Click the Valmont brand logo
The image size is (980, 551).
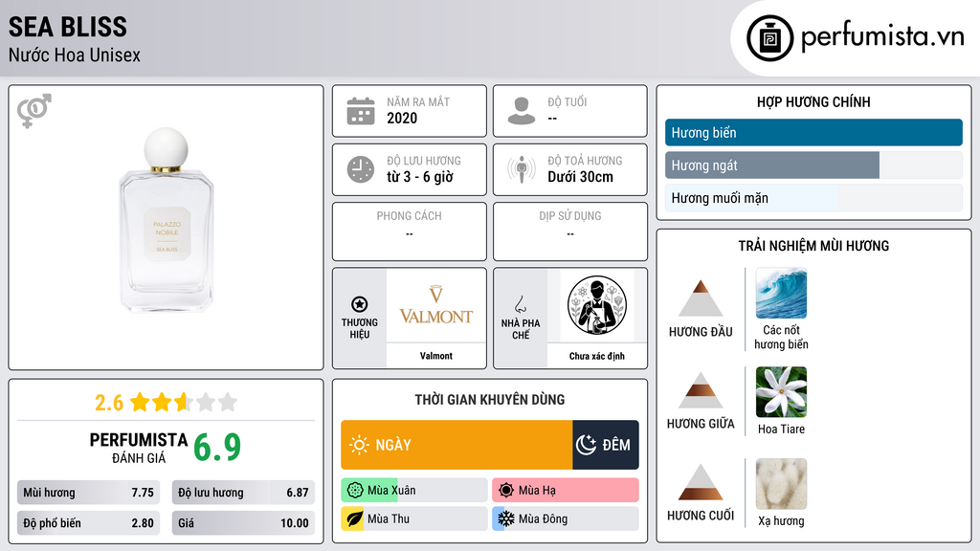click(435, 305)
